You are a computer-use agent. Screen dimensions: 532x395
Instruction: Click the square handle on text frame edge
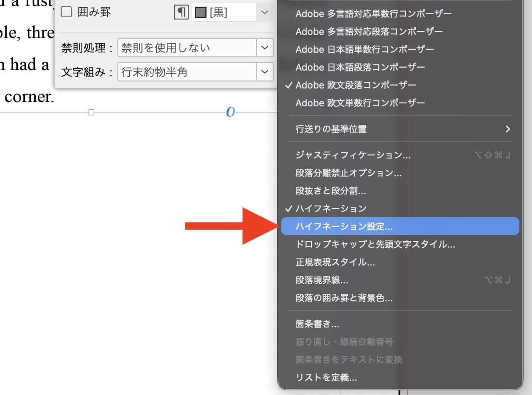tap(91, 112)
